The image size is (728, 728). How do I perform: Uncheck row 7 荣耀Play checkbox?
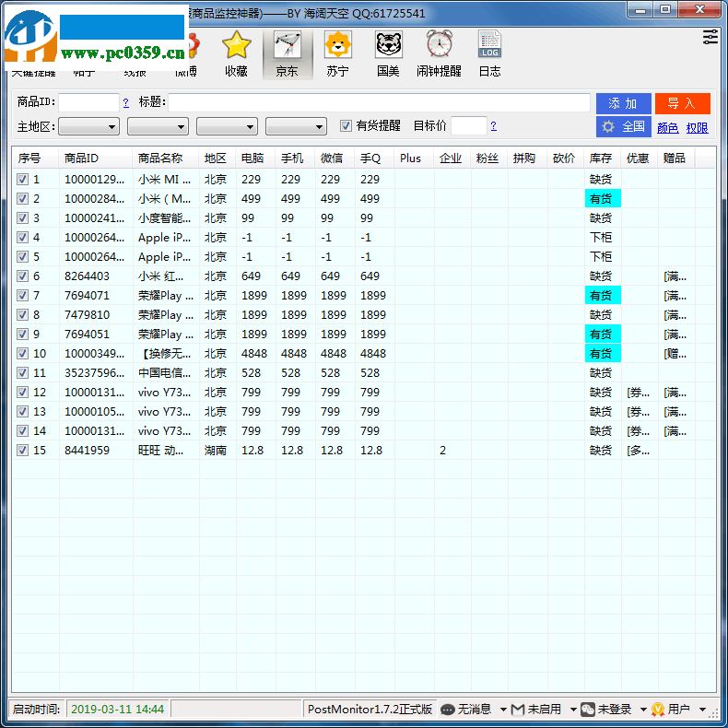click(22, 295)
